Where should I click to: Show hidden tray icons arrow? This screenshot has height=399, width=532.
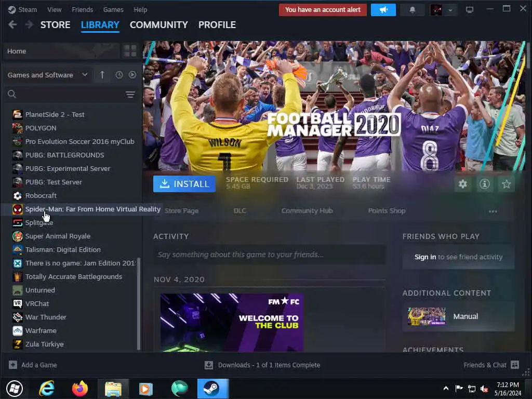[446, 388]
